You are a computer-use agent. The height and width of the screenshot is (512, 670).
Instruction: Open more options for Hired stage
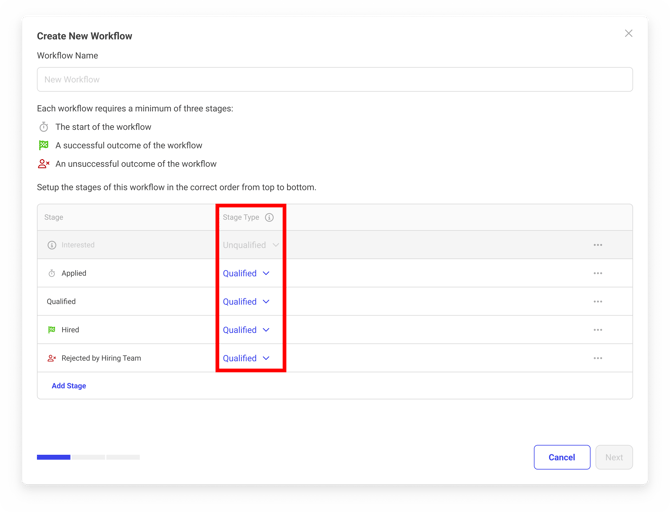tap(597, 329)
